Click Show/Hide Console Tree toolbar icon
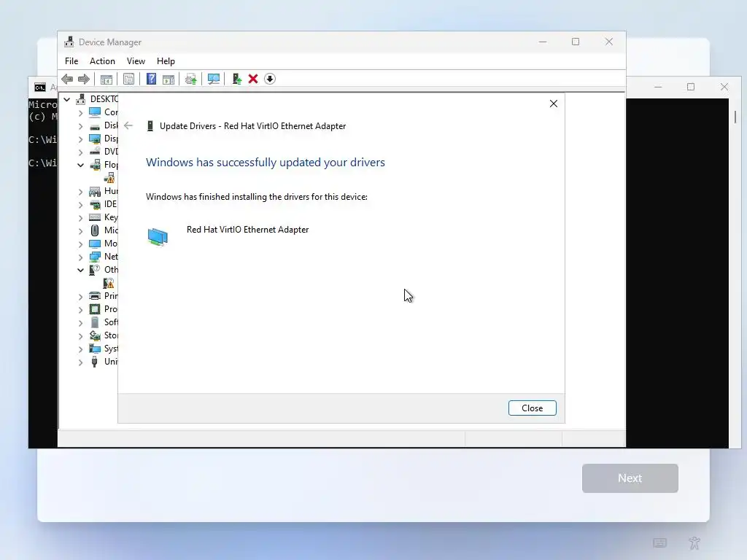Screen dimensions: 747x560 pyautogui.click(x=107, y=79)
